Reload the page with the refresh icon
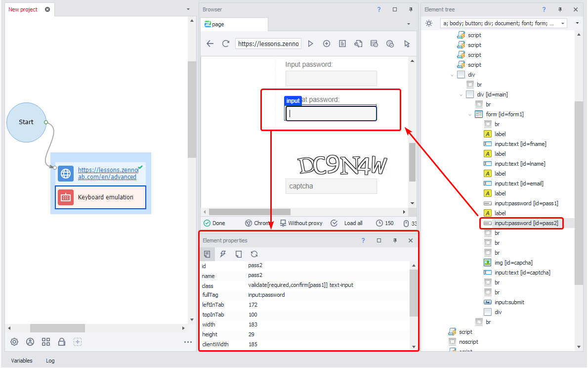This screenshot has width=588, height=368. [x=226, y=44]
